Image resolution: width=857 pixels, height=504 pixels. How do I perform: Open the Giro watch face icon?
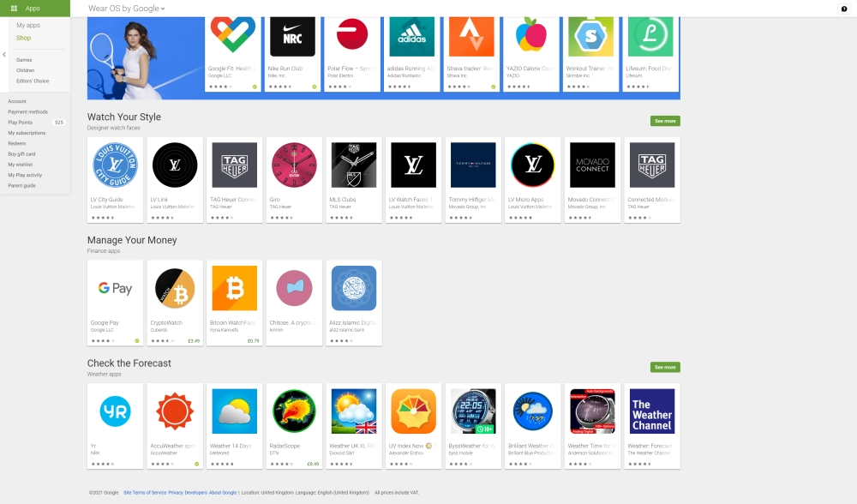294,165
